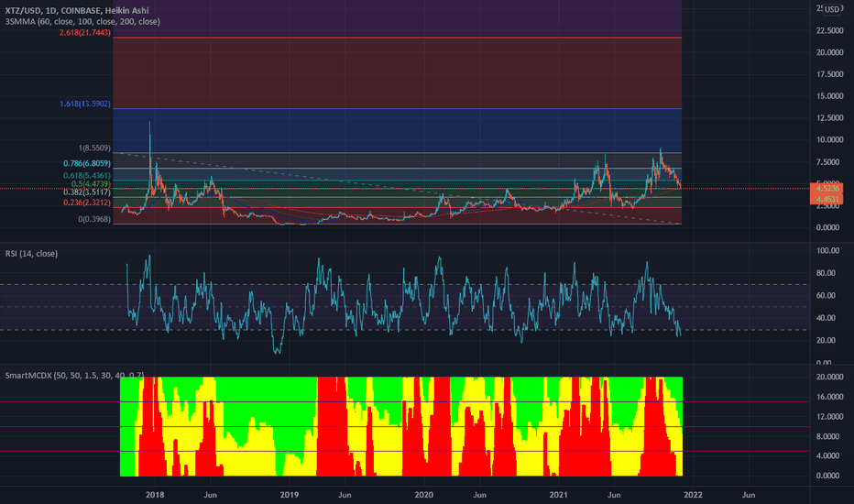The width and height of the screenshot is (854, 504).
Task: Click the 4.5236 current price tag
Action: 827,189
